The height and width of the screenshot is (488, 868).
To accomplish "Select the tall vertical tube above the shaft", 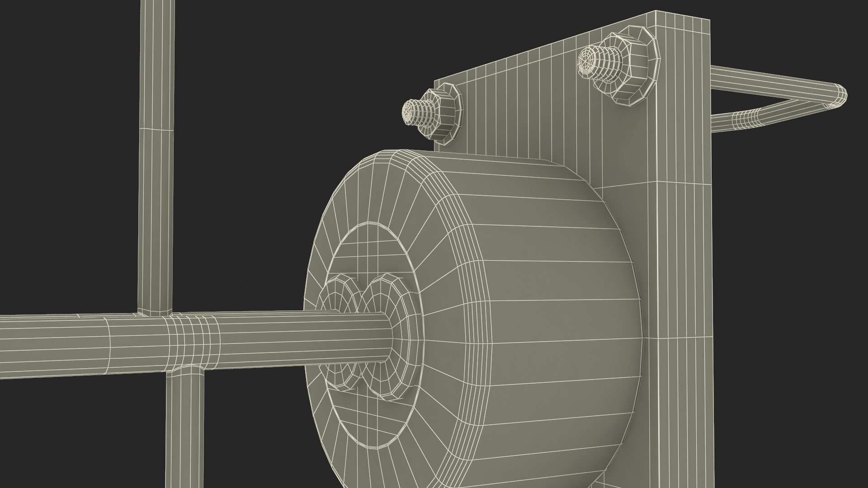I will (157, 156).
